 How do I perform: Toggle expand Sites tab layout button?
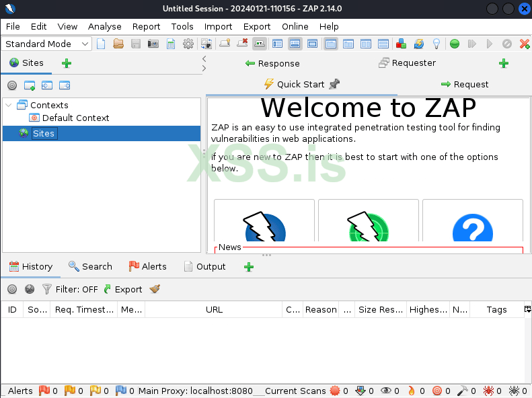277,44
